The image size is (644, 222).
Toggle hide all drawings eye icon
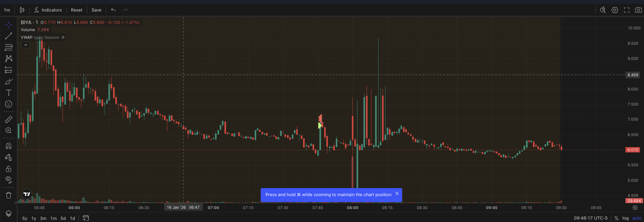(x=9, y=180)
